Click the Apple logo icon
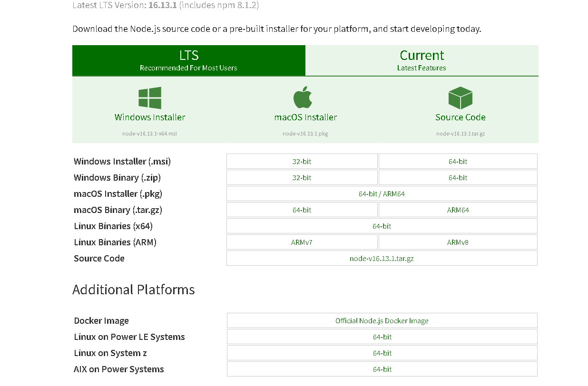This screenshot has height=386, width=588. pos(303,98)
